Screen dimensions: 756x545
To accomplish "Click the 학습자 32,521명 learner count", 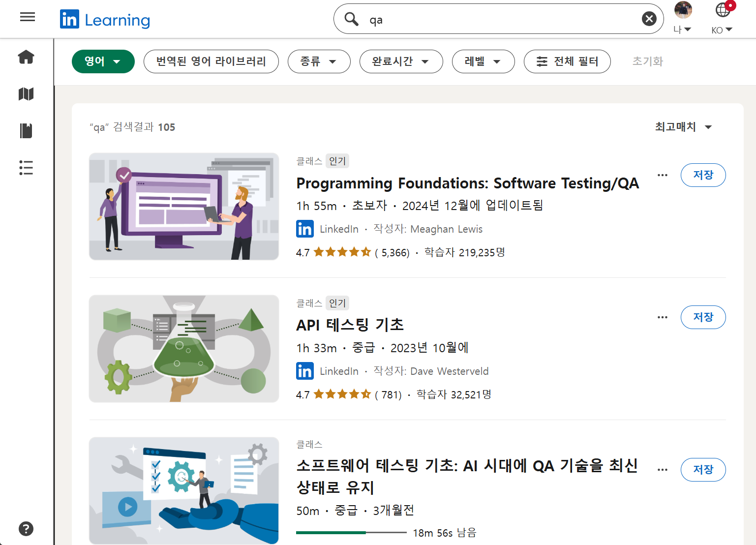I will [x=454, y=394].
